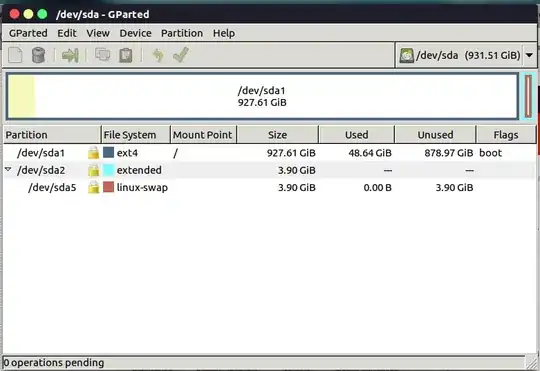Click the New partition toolbar icon

click(x=15, y=55)
